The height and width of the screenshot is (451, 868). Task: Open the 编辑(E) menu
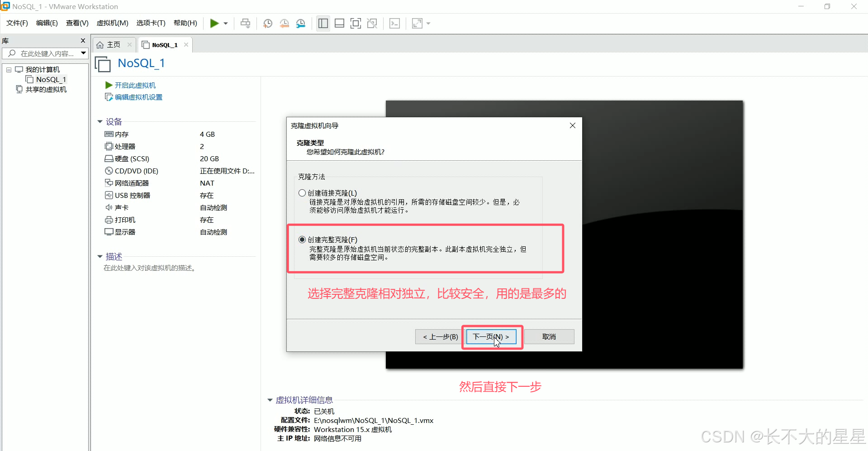pyautogui.click(x=47, y=23)
